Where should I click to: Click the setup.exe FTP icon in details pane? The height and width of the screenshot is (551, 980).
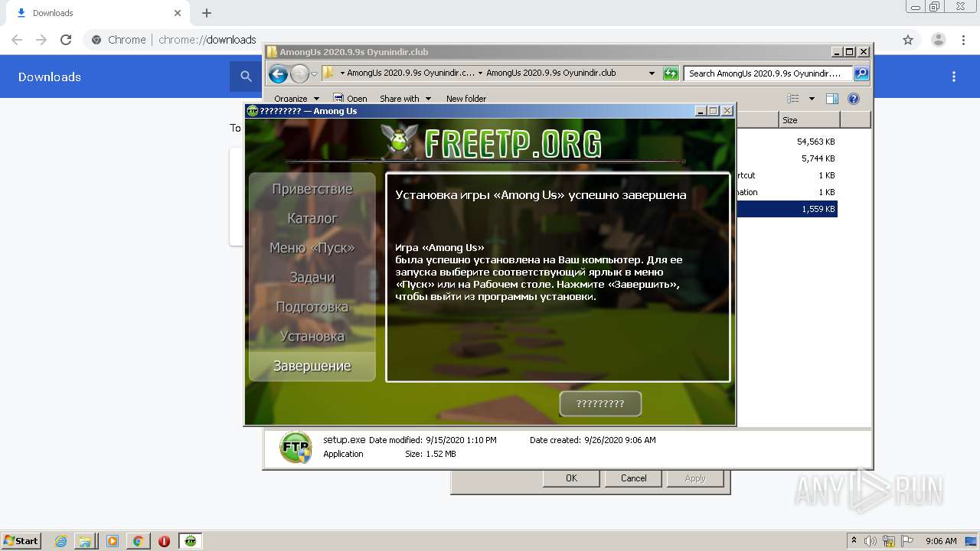[296, 447]
